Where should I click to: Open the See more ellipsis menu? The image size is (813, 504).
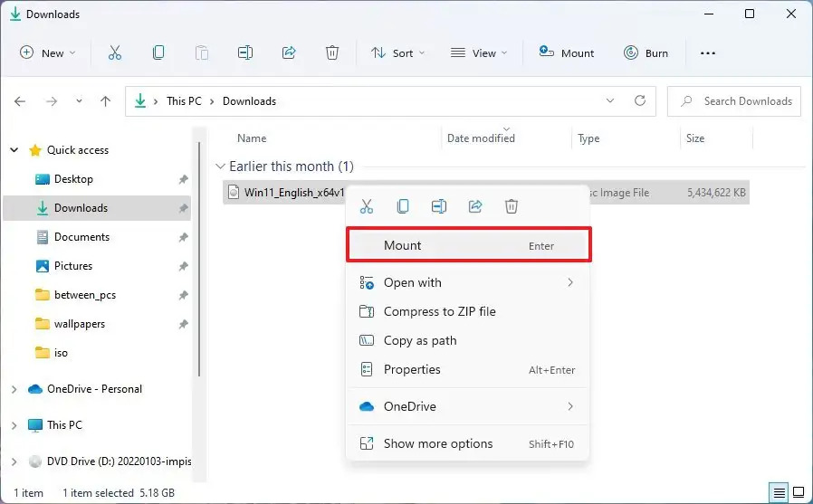click(x=708, y=52)
